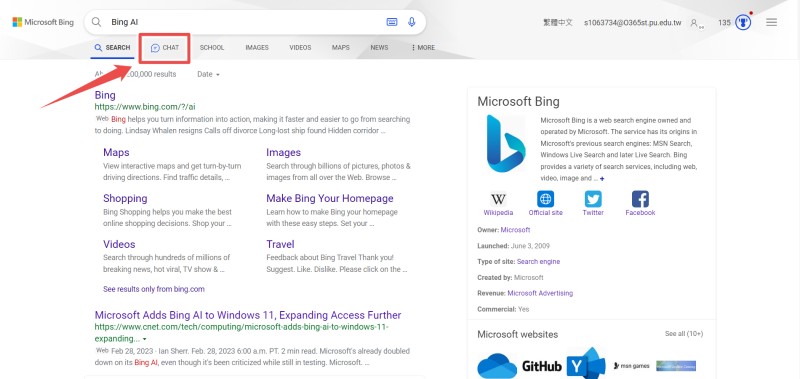The width and height of the screenshot is (800, 379).
Task: Click the Microsoft Bing panel heading
Action: coord(518,101)
